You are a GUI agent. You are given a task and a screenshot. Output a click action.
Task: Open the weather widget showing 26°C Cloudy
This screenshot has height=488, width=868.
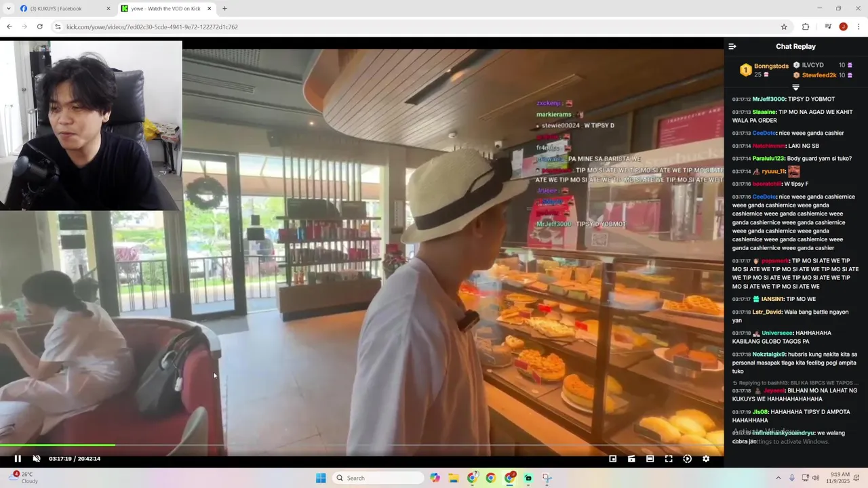coord(24,478)
